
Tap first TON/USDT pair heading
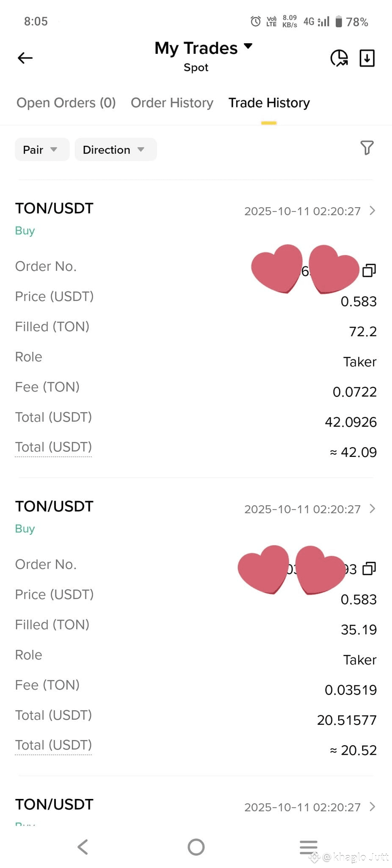pyautogui.click(x=54, y=208)
